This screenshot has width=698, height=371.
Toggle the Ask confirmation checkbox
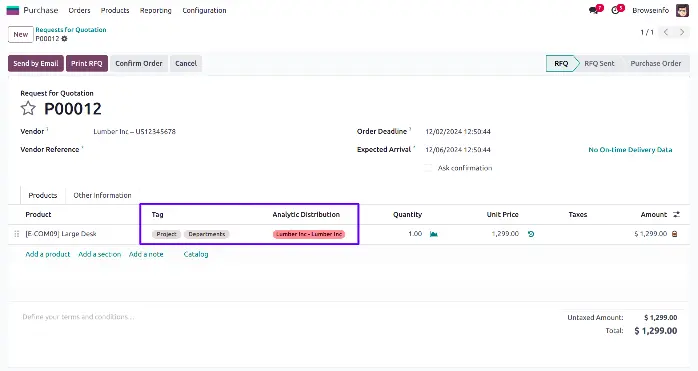point(428,168)
